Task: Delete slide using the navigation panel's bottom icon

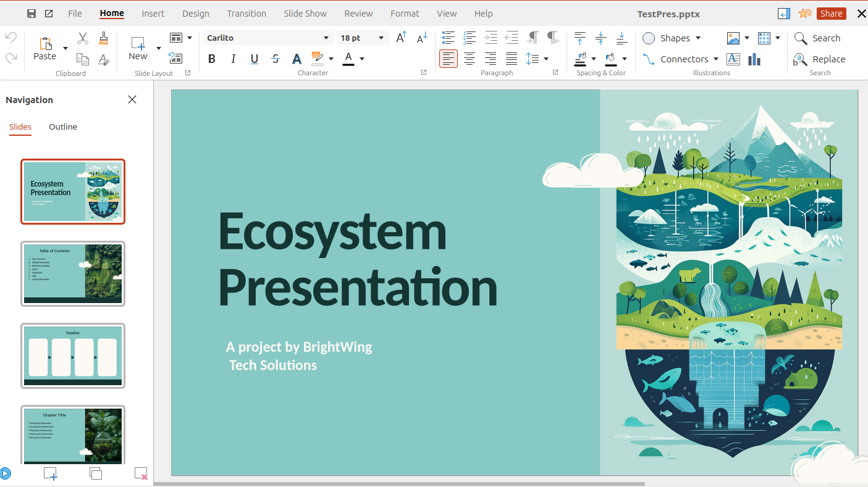Action: pyautogui.click(x=141, y=473)
